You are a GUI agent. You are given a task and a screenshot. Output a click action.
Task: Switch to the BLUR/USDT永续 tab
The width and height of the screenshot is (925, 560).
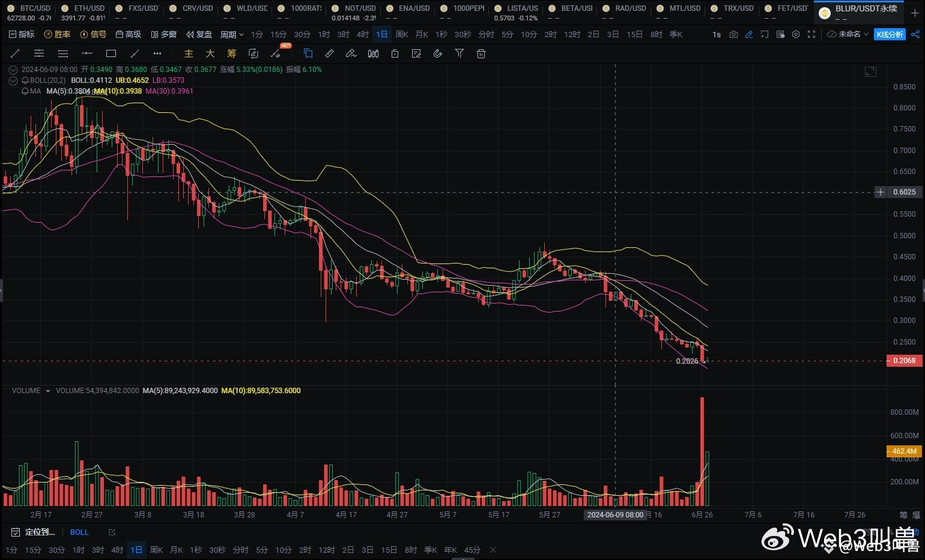click(x=859, y=12)
